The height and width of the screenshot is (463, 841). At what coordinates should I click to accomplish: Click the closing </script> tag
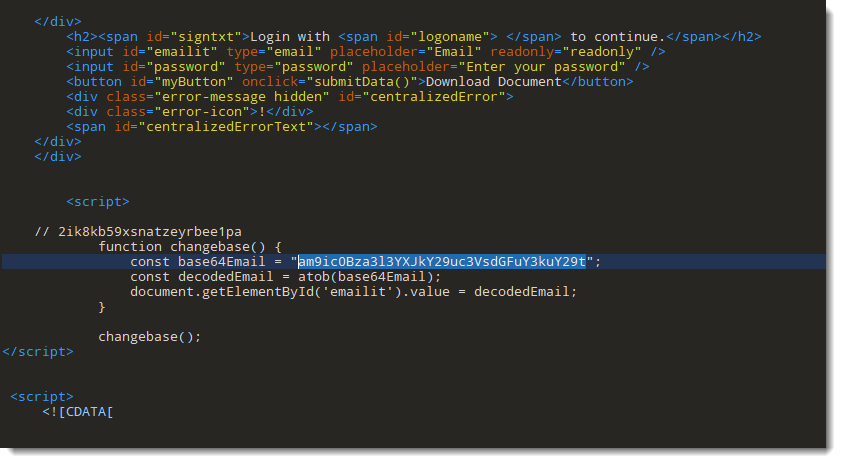[38, 352]
